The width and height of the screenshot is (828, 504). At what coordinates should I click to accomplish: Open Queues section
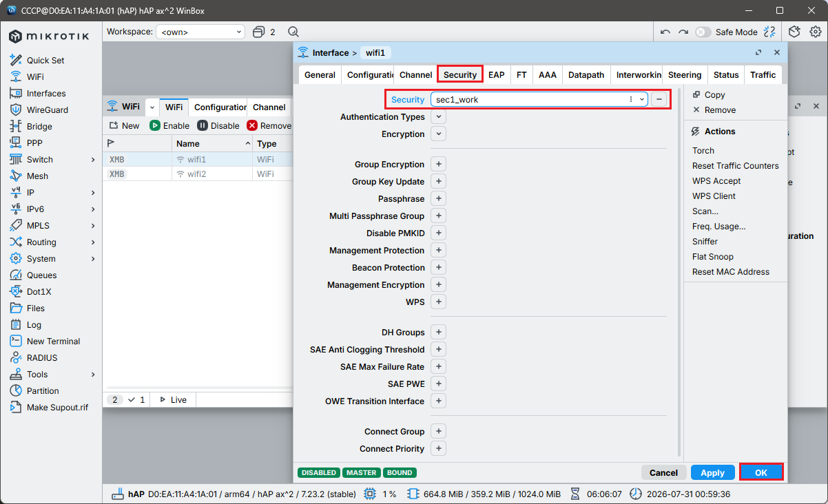click(x=41, y=275)
